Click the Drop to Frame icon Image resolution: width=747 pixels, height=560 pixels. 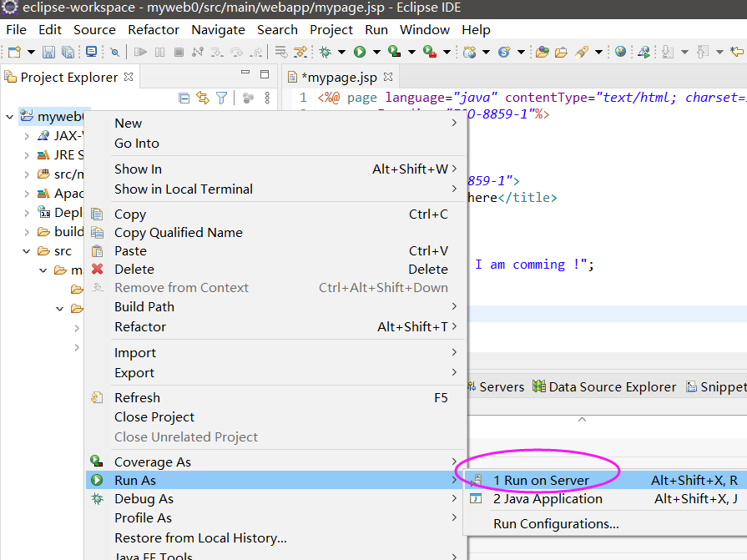(x=281, y=52)
